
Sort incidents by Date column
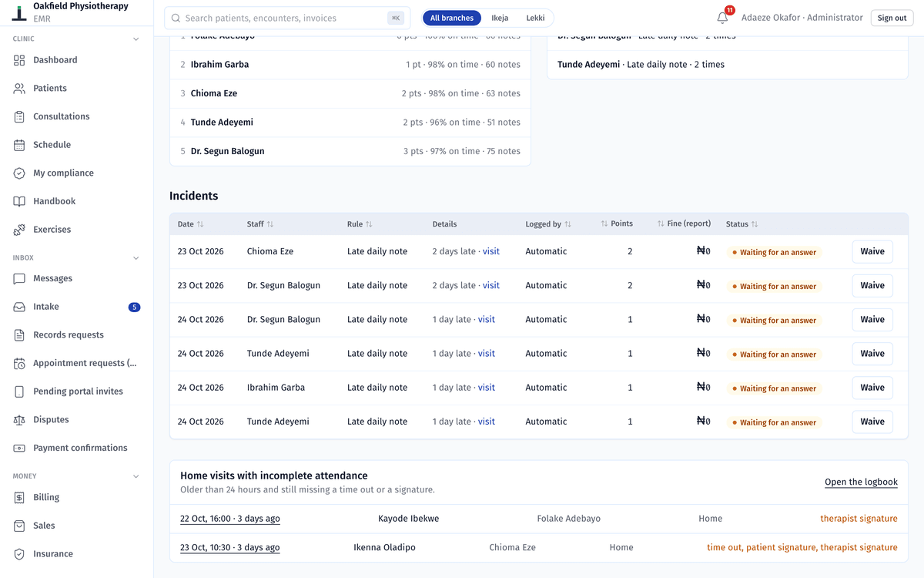click(190, 224)
